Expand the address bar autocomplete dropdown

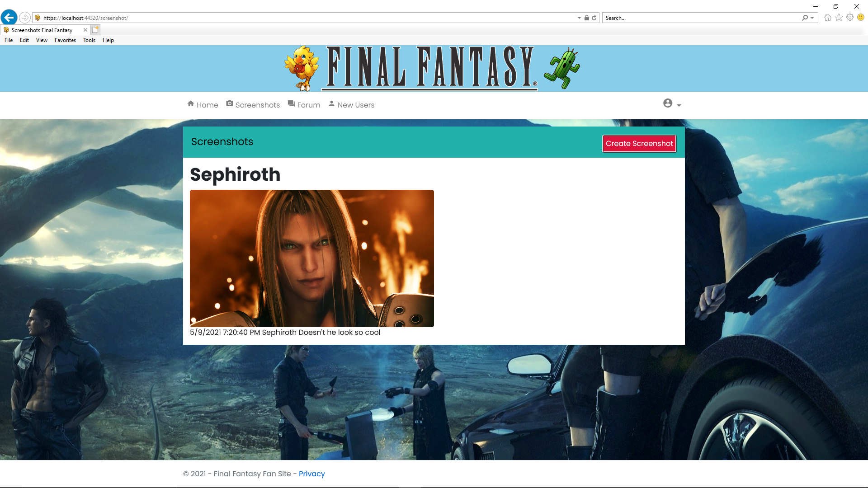(x=579, y=18)
